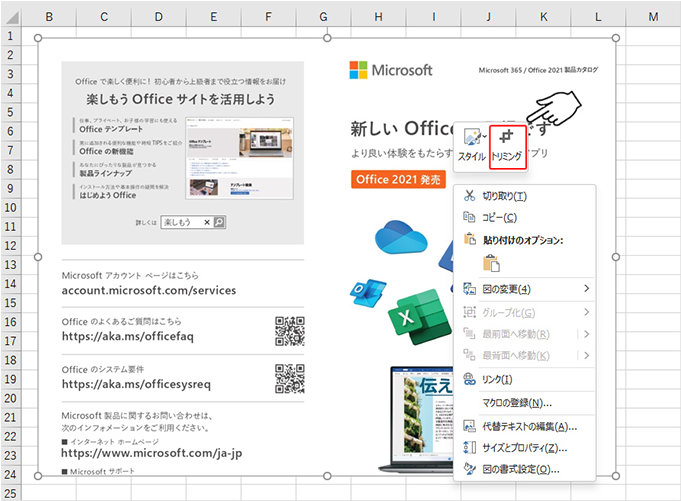
Task: Click the Send to Back icon
Action: [469, 355]
